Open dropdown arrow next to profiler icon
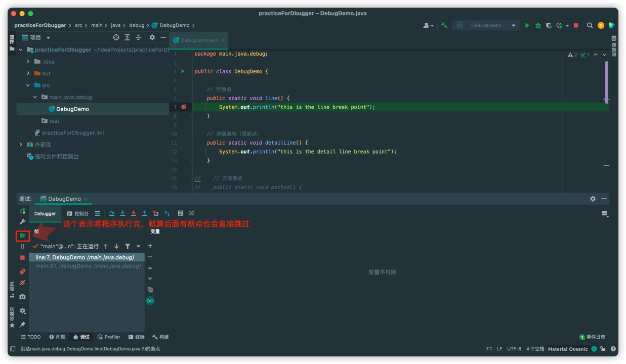Viewport: 626px width, 364px height. (x=567, y=26)
